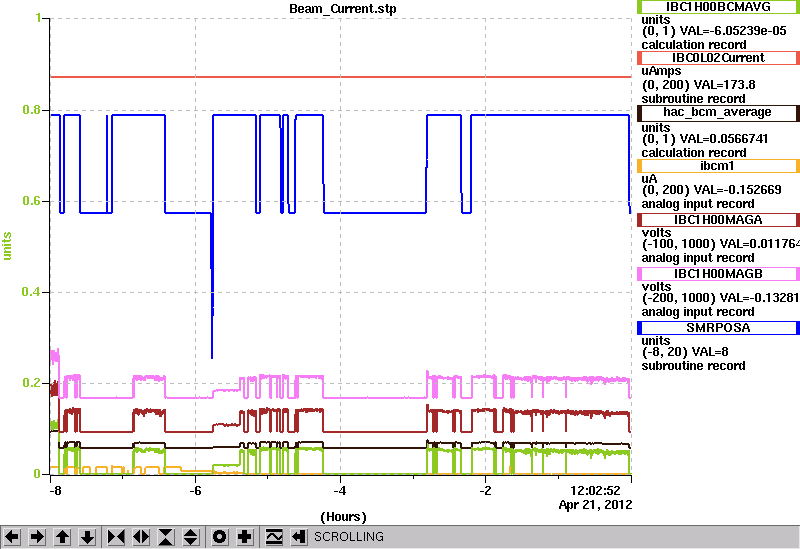Click the SCROLLING status text
Screen dimensions: 800x549
click(x=348, y=537)
